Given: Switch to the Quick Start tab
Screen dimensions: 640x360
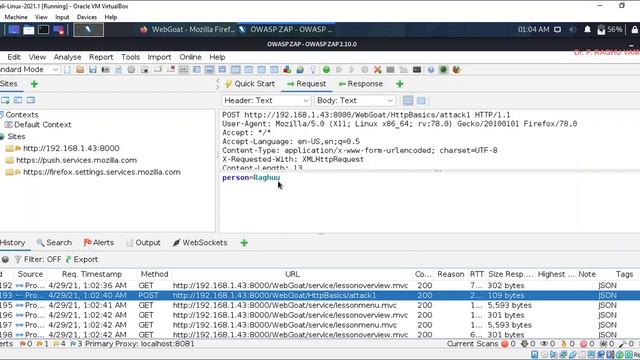Looking at the screenshot, I should point(250,84).
